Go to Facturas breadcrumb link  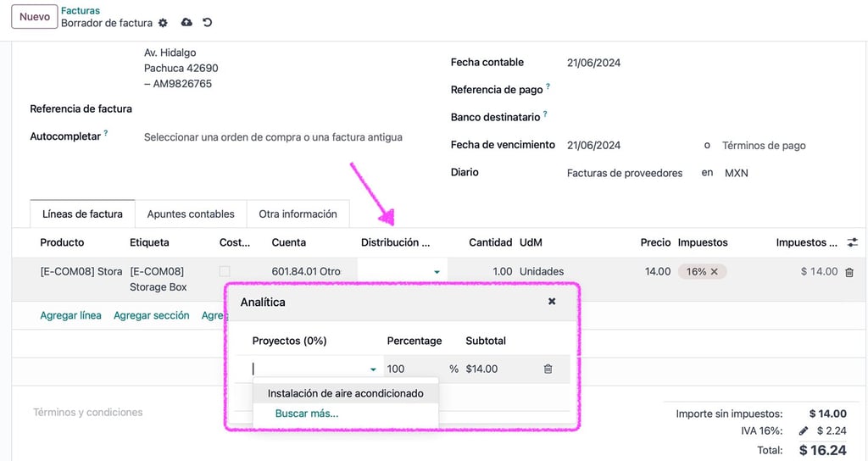coord(81,10)
